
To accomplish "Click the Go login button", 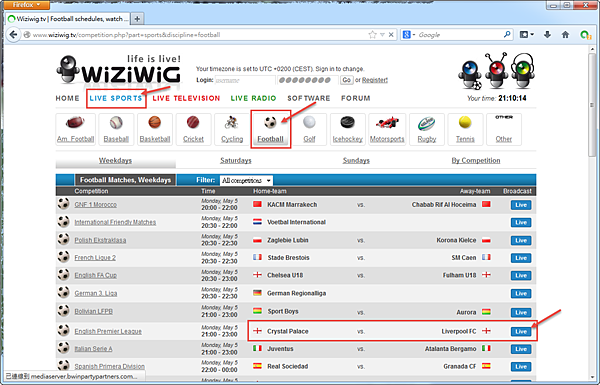I will (x=346, y=80).
